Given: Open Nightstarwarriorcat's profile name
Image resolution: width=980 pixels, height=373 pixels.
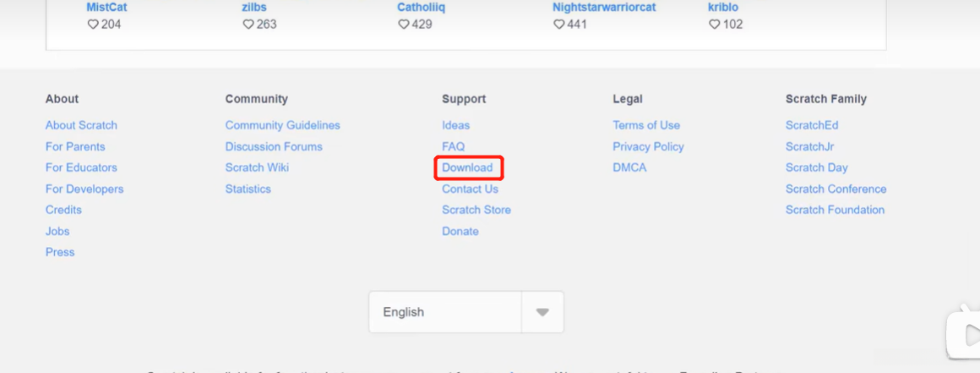Looking at the screenshot, I should click(x=604, y=7).
